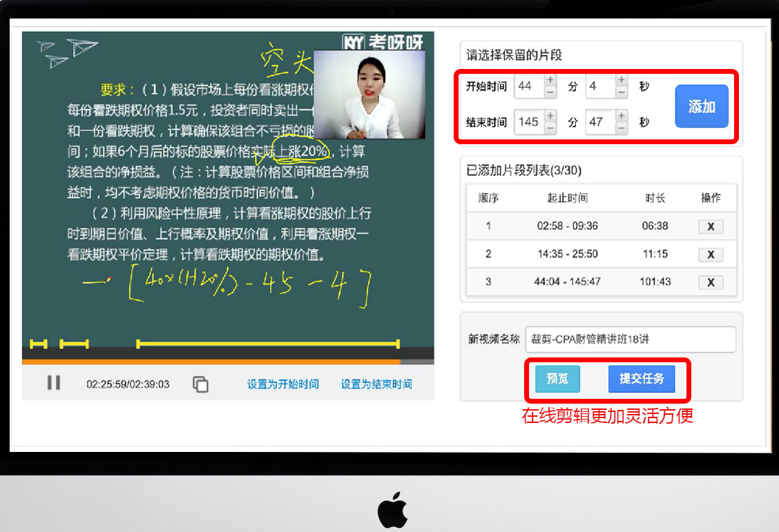Screen dimensions: 779x532
Task: Click the 预览 preview button
Action: [557, 379]
